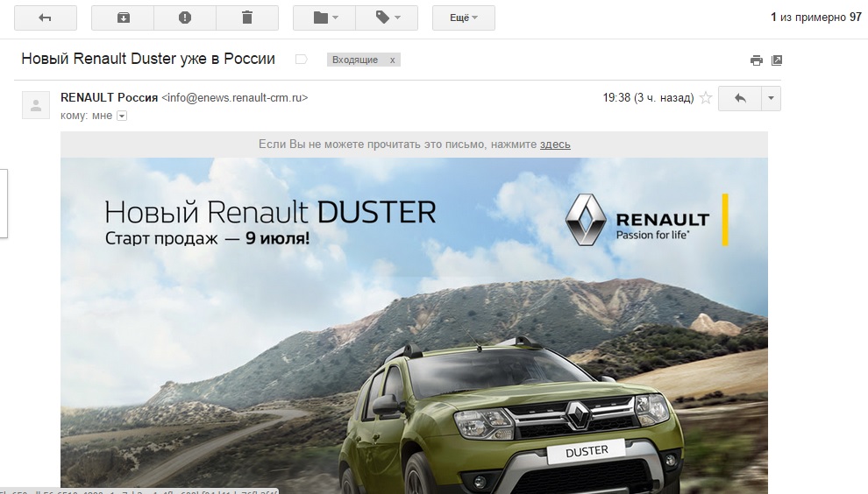Open more reply options dropdown arrow
868x494 pixels.
point(772,98)
